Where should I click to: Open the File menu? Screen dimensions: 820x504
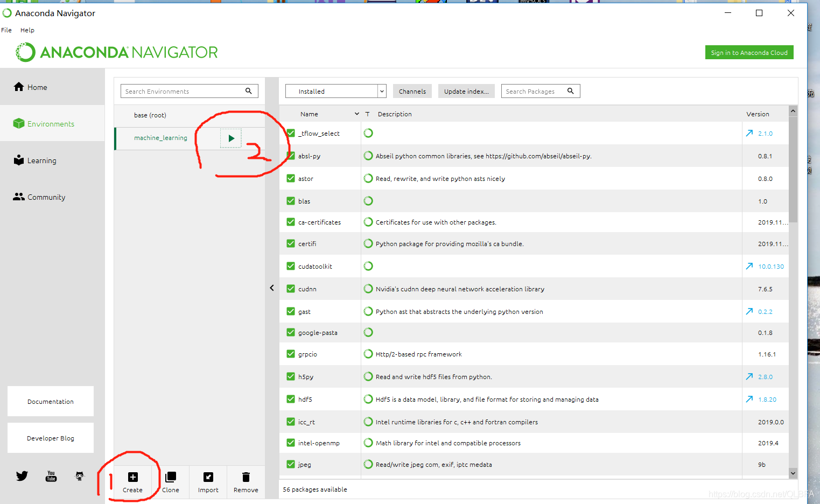(x=6, y=30)
